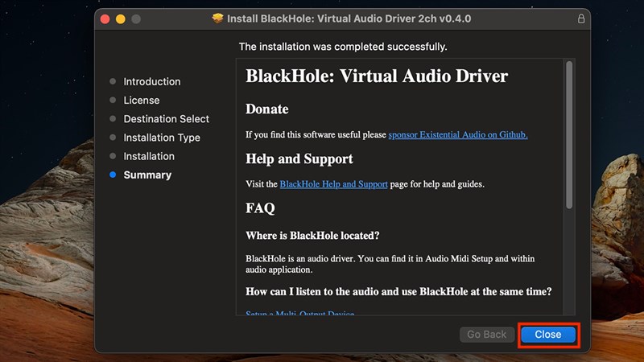Click the red window close button
This screenshot has width=644, height=362.
[106, 19]
